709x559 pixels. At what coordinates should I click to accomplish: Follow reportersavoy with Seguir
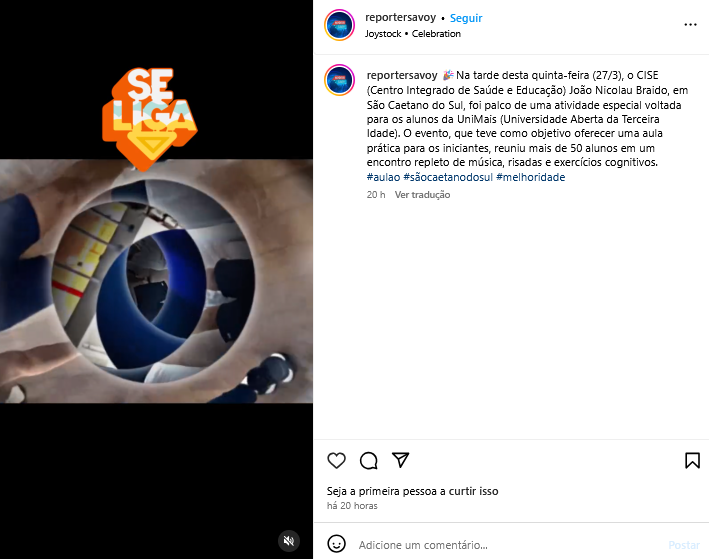coord(466,18)
